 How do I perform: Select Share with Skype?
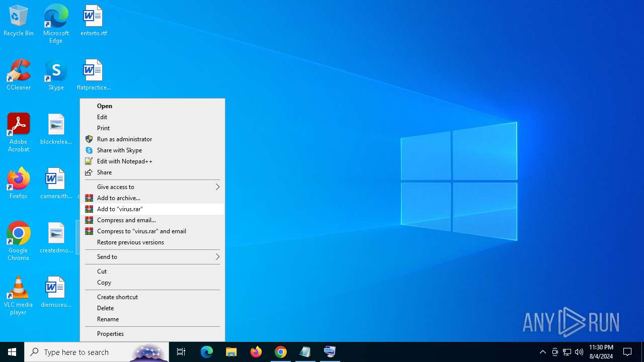pyautogui.click(x=152, y=150)
